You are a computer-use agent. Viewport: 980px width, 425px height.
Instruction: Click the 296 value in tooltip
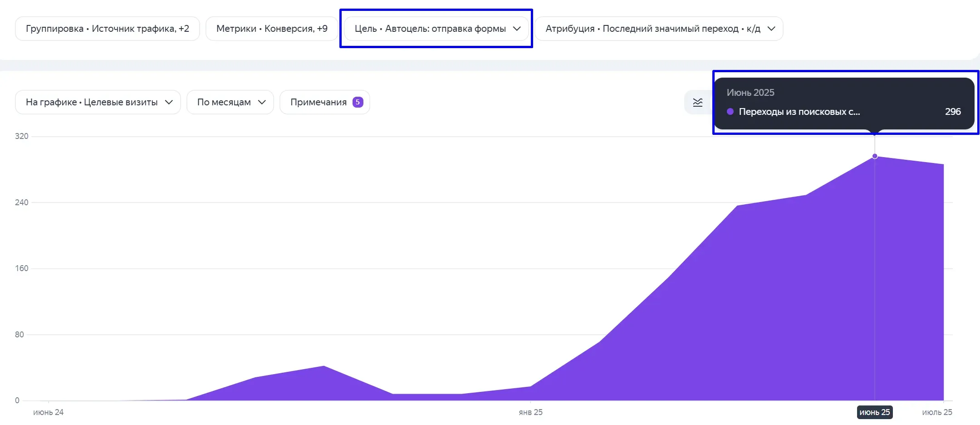pos(953,112)
